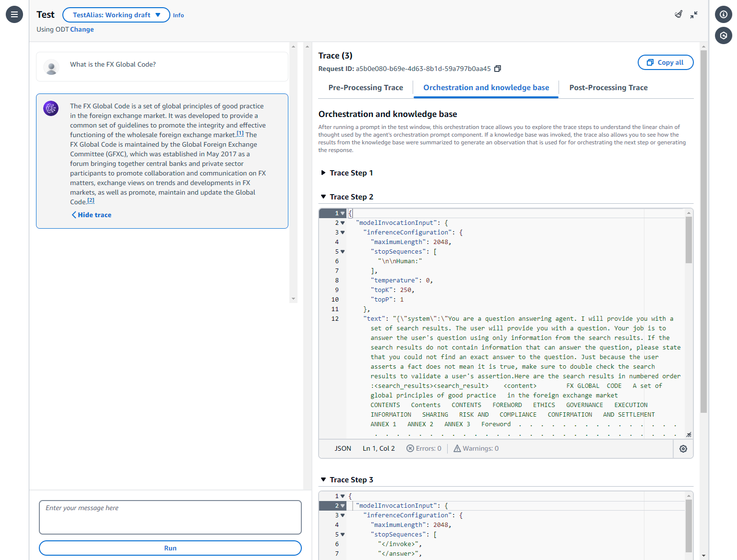This screenshot has height=560, width=737.
Task: Click the Enter your message here field
Action: pyautogui.click(x=170, y=517)
